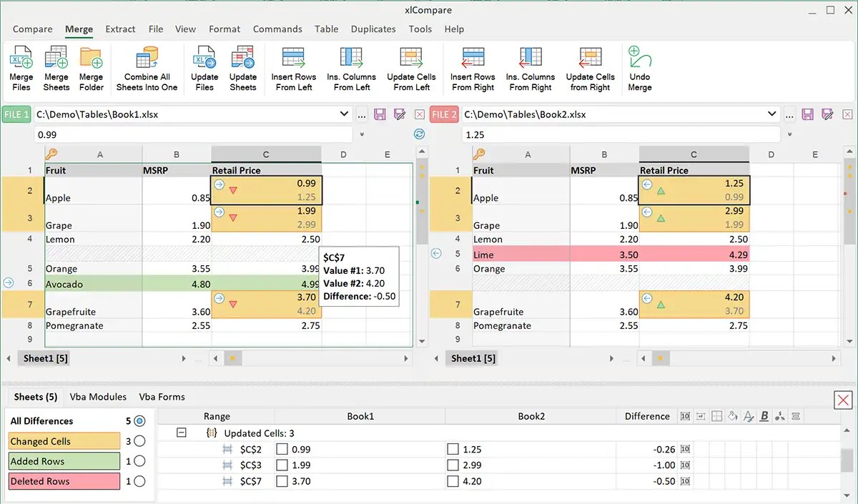
Task: Click Insert Rows From Right
Action: click(472, 68)
